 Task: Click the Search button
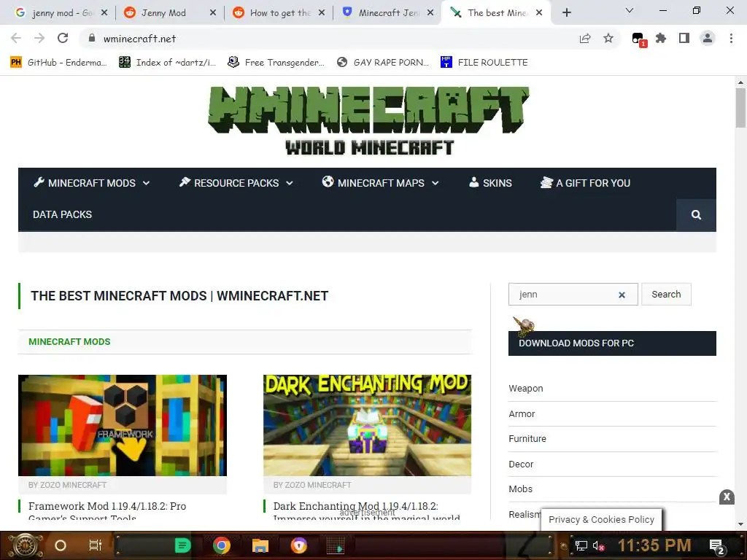[666, 295]
